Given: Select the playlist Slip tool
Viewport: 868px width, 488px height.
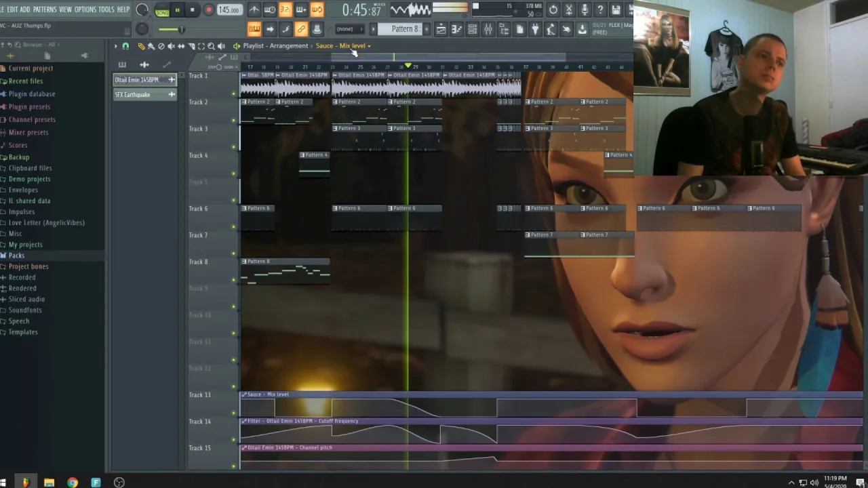Looking at the screenshot, I should [x=181, y=46].
